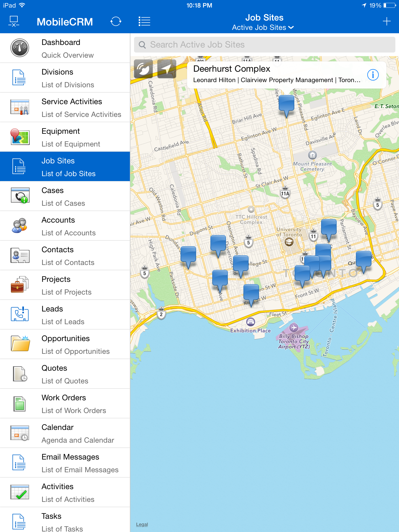Select Job Sites menu item
The height and width of the screenshot is (532, 399).
(65, 167)
